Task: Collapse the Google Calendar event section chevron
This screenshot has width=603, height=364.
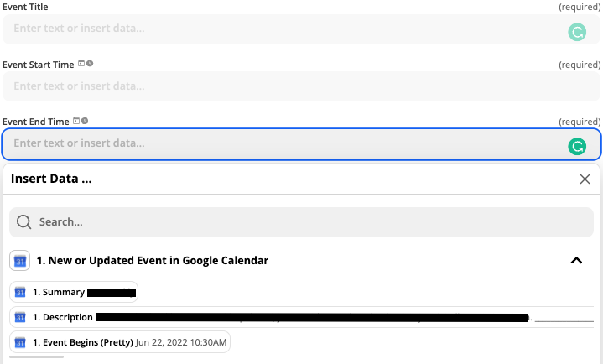Action: 576,261
